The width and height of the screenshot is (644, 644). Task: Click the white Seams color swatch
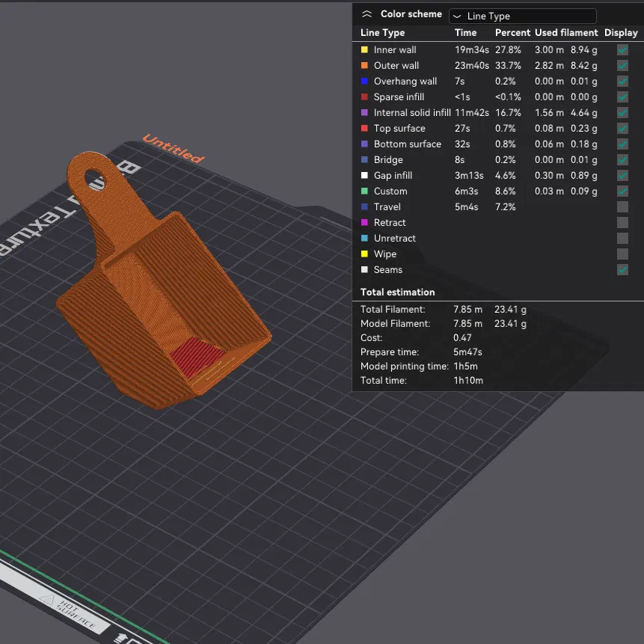pos(364,269)
